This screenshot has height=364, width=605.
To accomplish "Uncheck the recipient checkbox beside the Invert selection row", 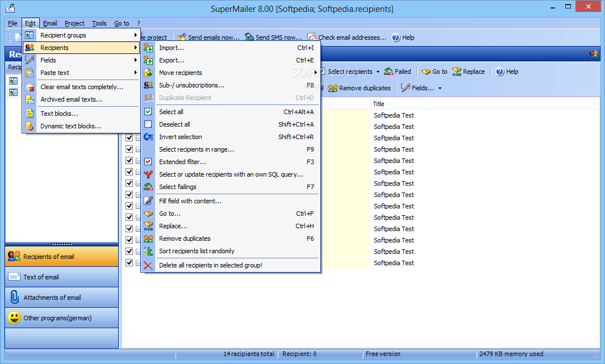I will [130, 137].
